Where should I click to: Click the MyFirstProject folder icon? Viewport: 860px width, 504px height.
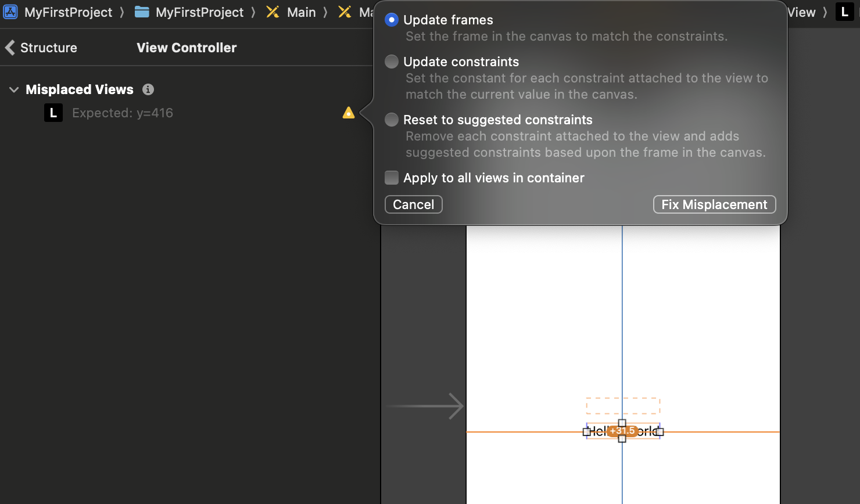tap(142, 12)
